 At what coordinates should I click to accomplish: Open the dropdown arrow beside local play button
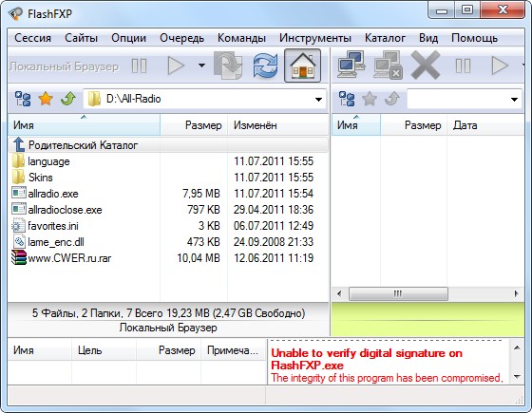(x=201, y=66)
